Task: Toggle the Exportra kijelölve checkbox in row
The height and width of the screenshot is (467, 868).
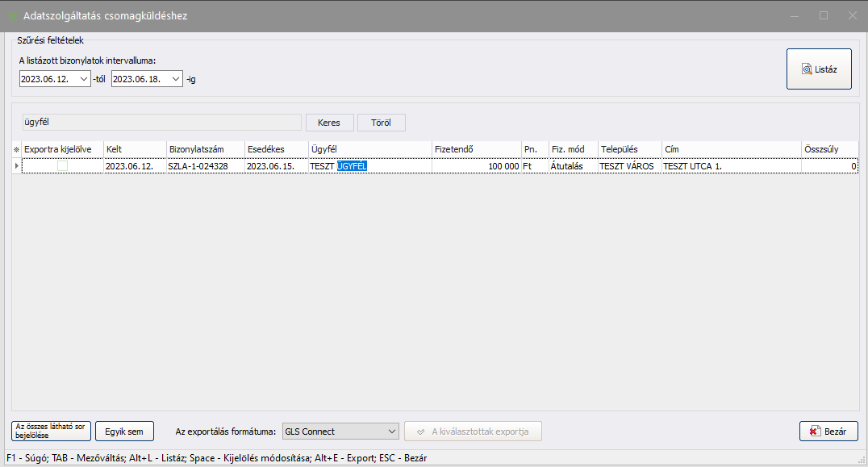Action: [62, 165]
